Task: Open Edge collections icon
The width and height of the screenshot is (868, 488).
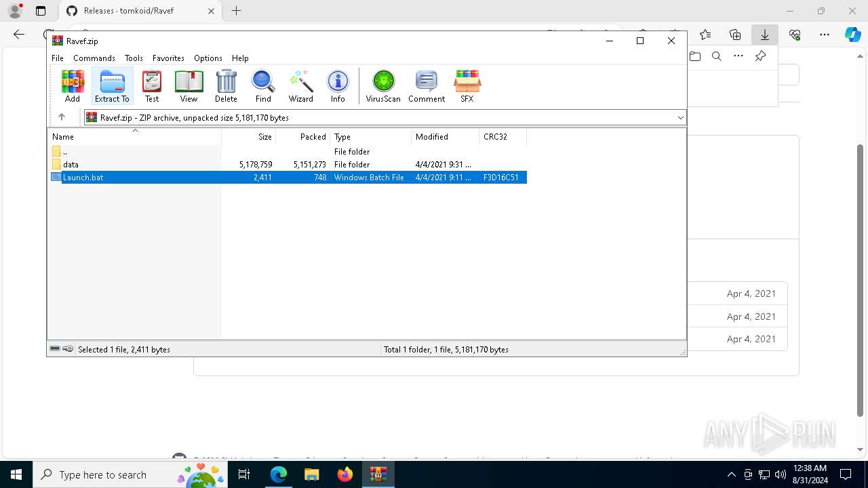Action: (735, 35)
